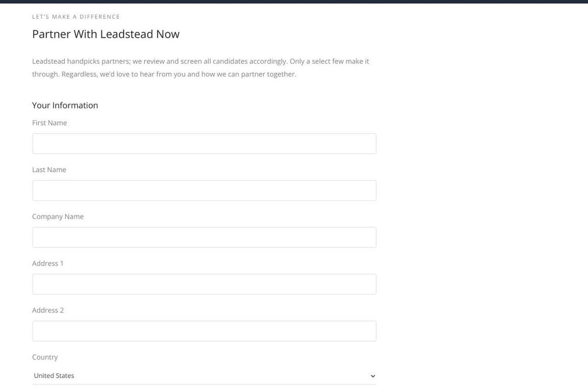This screenshot has height=392, width=588.
Task: Place cursor in the Company Name field
Action: click(x=204, y=237)
